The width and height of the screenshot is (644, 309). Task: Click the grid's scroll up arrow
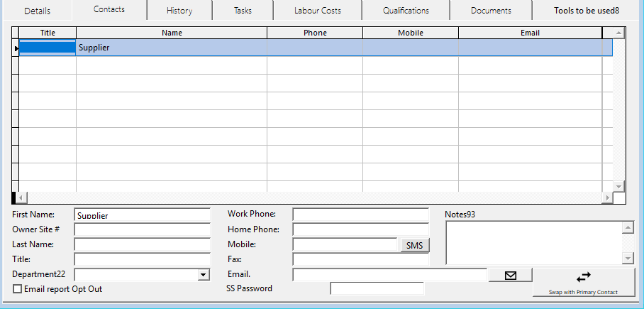click(618, 33)
